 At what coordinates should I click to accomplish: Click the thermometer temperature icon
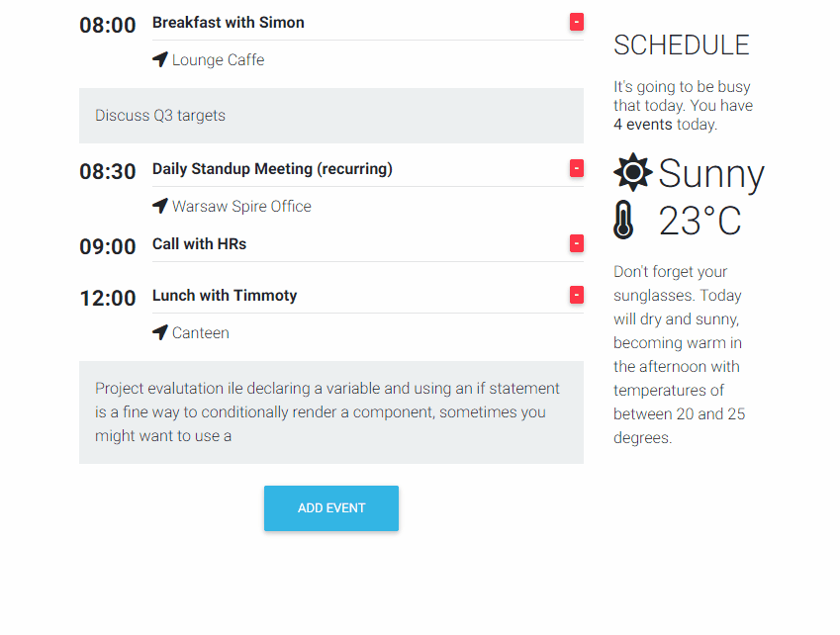[622, 220]
